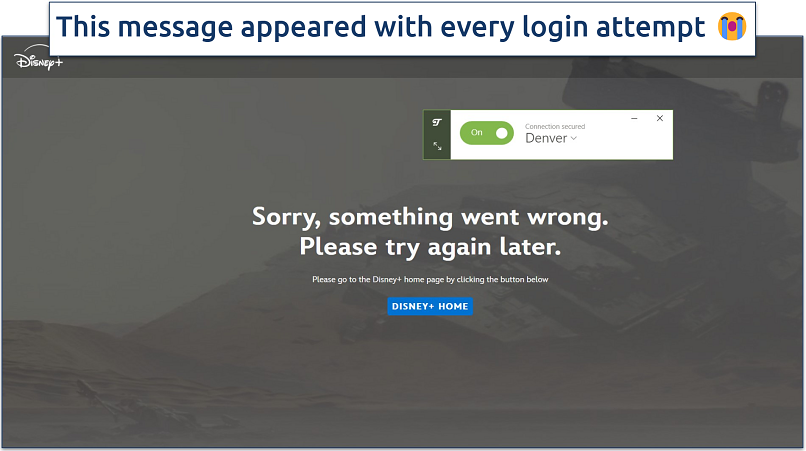Click the Sorry, something went wrong heading
Screen dimensions: 806x451
(430, 217)
